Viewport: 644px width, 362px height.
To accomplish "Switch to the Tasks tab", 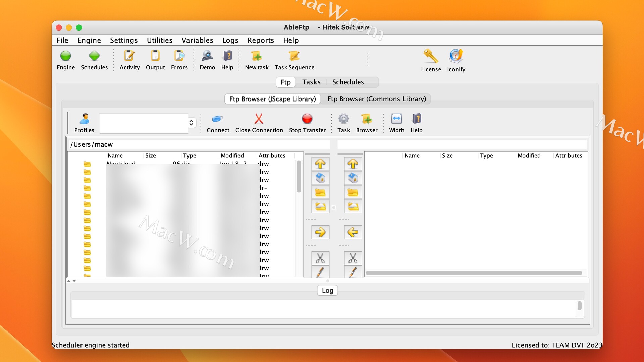I will (311, 82).
